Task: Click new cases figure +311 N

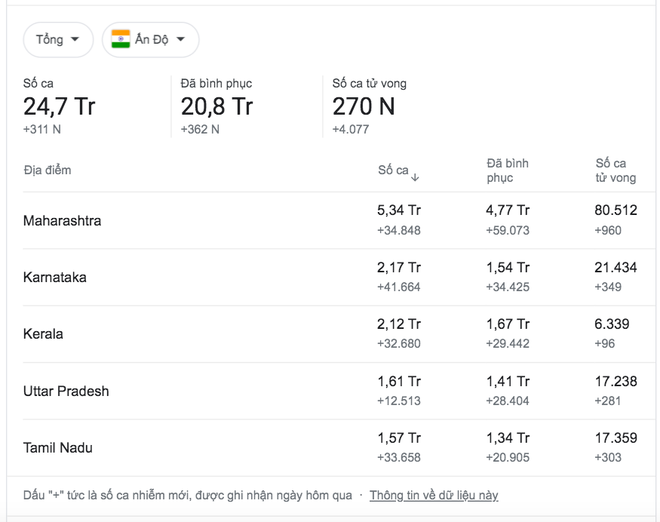Action: [x=42, y=129]
